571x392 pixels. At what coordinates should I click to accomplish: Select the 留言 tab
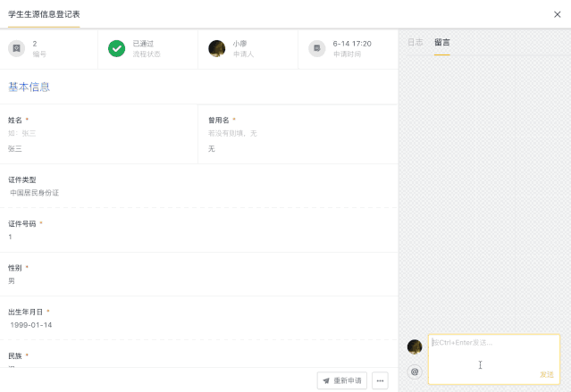(x=442, y=42)
